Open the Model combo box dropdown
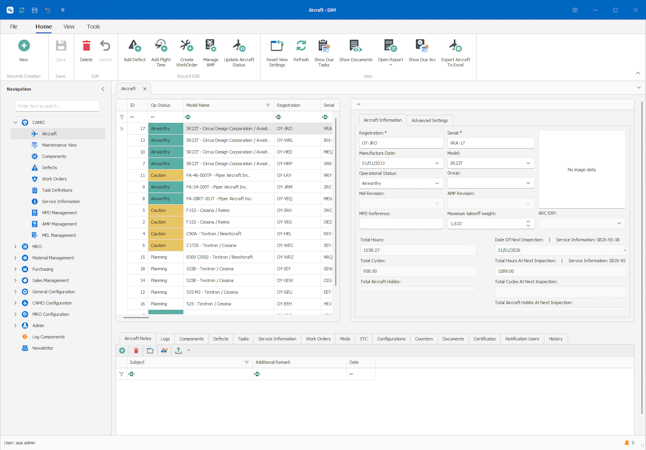 (528, 163)
